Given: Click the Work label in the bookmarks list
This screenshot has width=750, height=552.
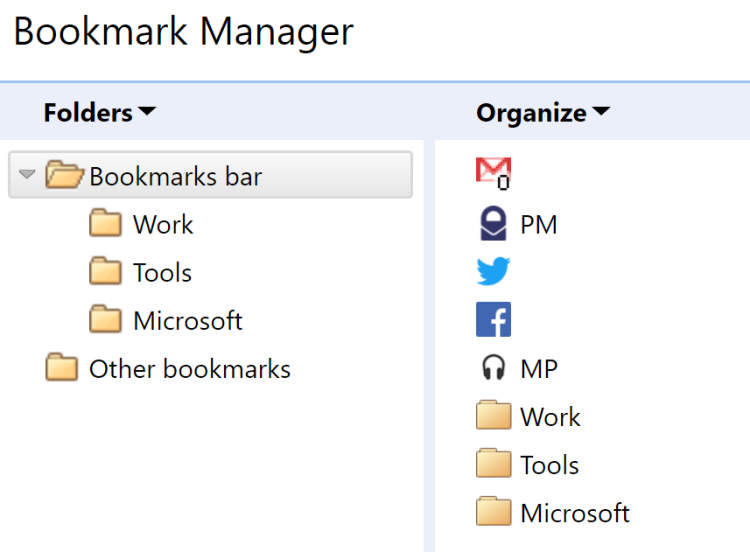Looking at the screenshot, I should pyautogui.click(x=551, y=417).
